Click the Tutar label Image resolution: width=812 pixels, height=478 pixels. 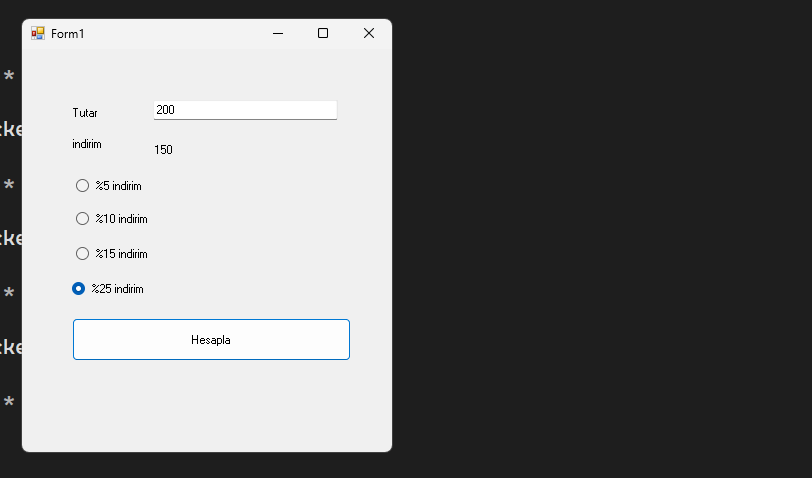coord(85,113)
